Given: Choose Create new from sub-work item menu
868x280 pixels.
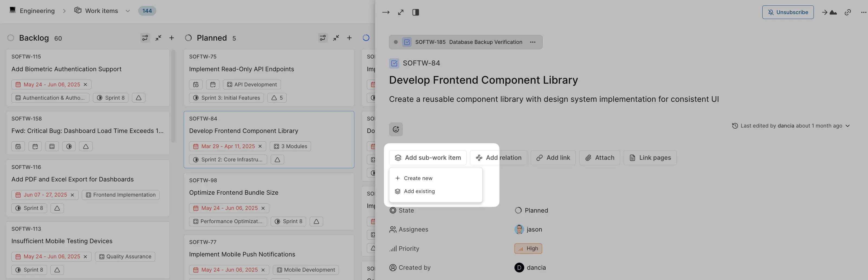Looking at the screenshot, I should pyautogui.click(x=435, y=178).
